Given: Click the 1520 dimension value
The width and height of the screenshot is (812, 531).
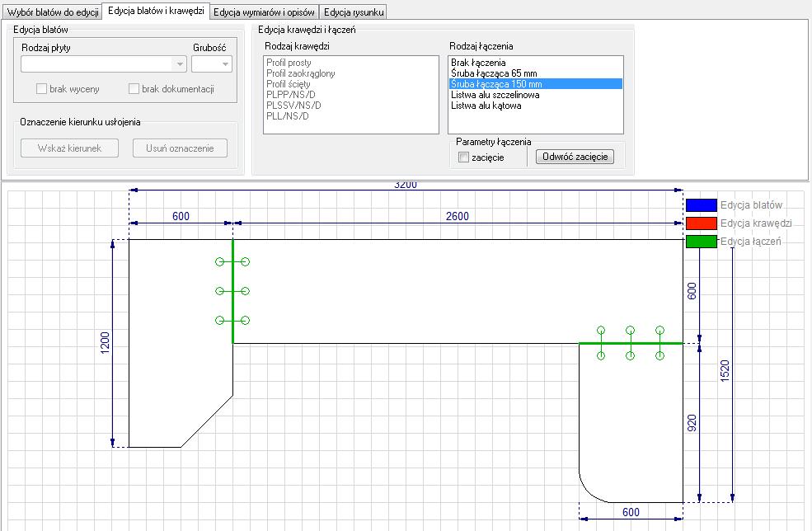Looking at the screenshot, I should tap(725, 371).
